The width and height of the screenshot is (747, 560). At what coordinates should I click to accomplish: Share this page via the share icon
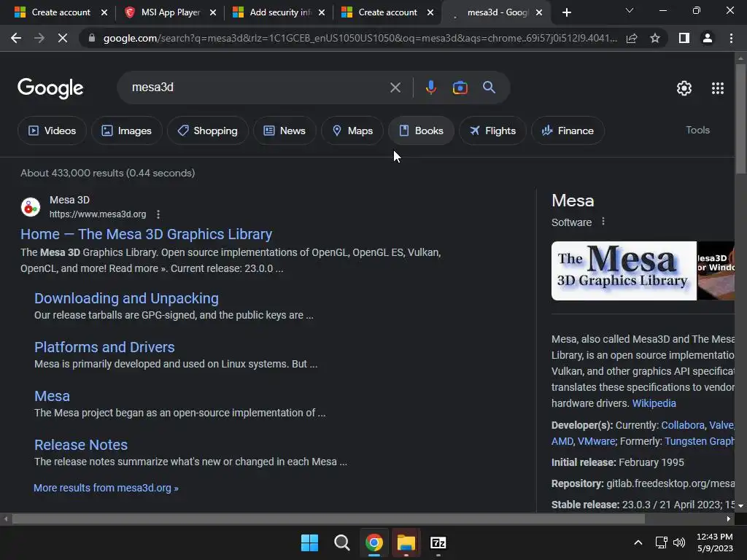pos(632,38)
